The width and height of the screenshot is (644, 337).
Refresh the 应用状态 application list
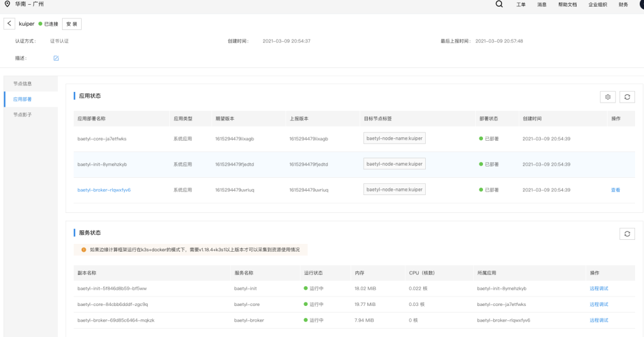pos(627,97)
